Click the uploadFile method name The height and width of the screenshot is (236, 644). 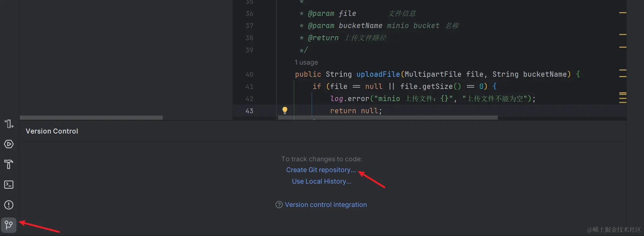pos(378,74)
